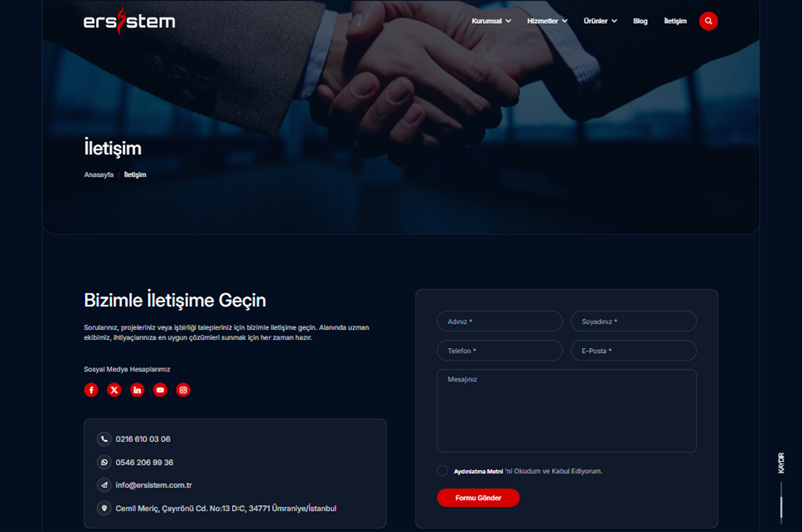Image resolution: width=802 pixels, height=532 pixels.
Task: Open the YouTube social icon
Action: [160, 390]
